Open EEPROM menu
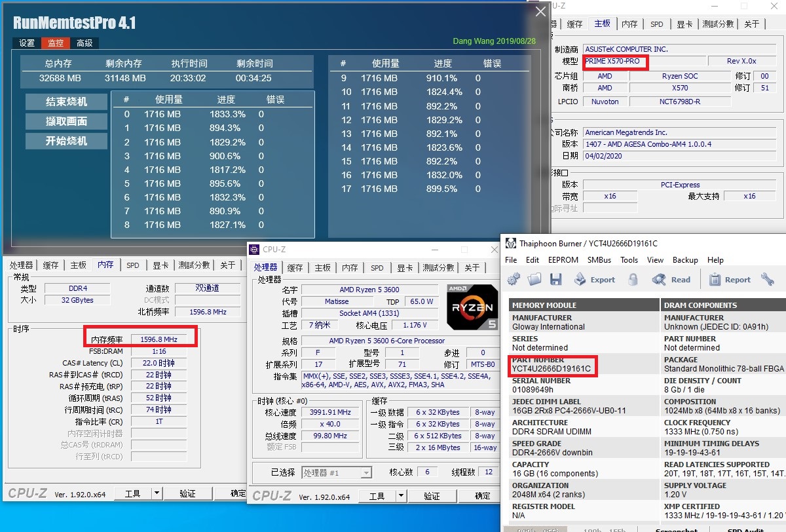Image resolution: width=786 pixels, height=532 pixels. (563, 260)
